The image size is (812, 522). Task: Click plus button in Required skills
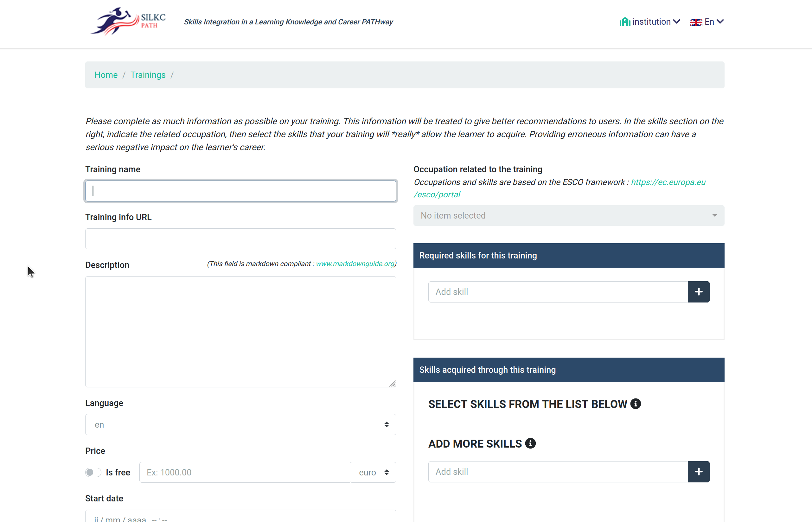coord(699,292)
